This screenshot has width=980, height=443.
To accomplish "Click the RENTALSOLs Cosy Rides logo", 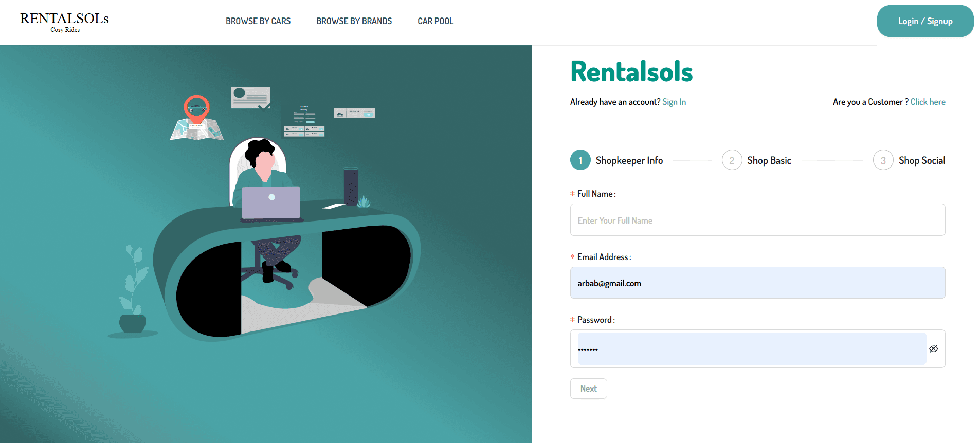I will pyautogui.click(x=64, y=22).
